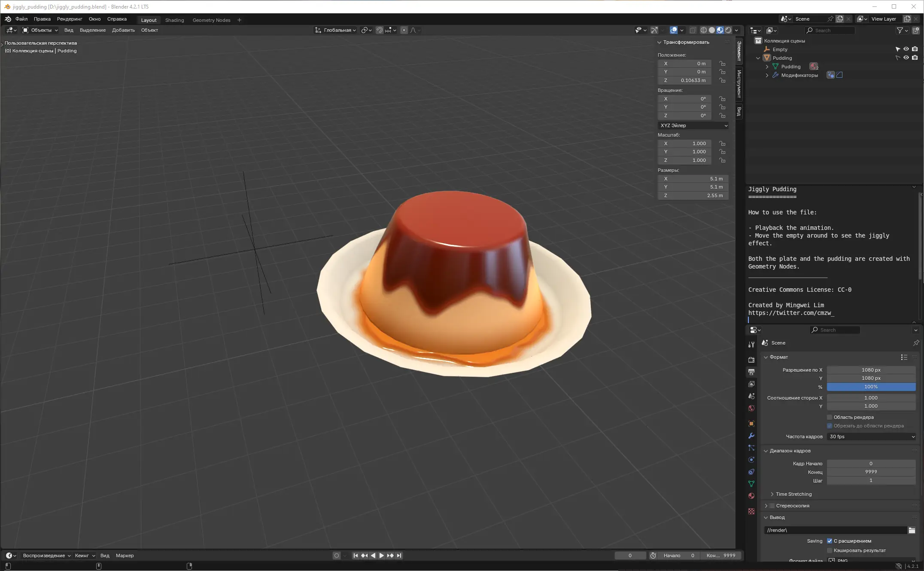Hide the Empty object in the outliner (eye icon)
The height and width of the screenshot is (571, 924).
906,49
